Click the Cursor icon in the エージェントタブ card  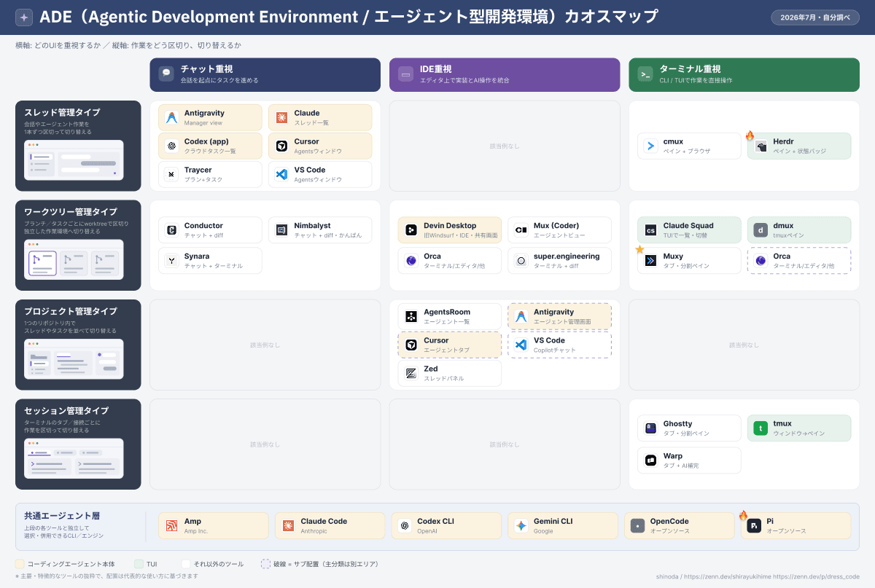point(411,345)
